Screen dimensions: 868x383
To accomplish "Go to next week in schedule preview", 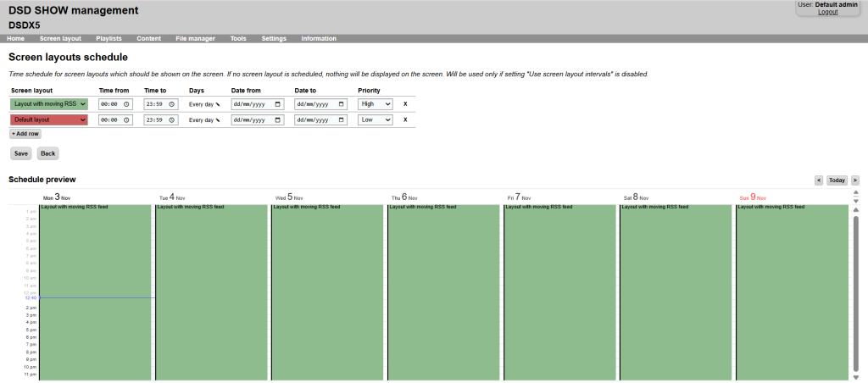I will point(855,180).
